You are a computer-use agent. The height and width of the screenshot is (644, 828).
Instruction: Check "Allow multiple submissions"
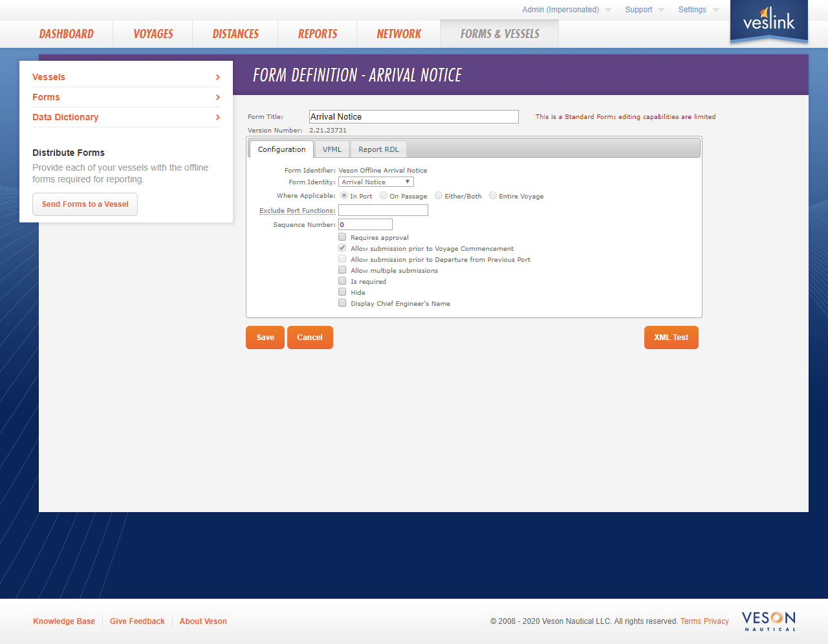tap(342, 270)
